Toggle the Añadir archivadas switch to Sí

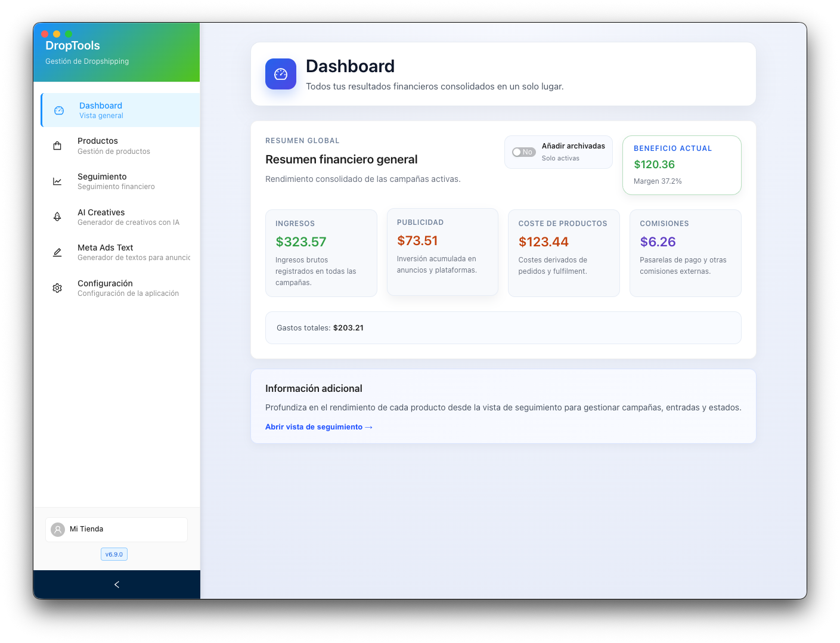[523, 152]
